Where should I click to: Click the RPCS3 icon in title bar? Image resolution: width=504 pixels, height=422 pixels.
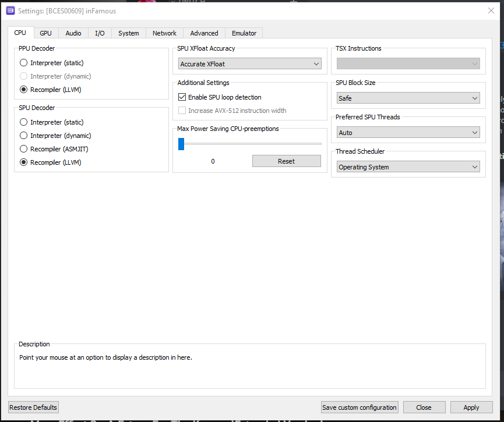[10, 11]
